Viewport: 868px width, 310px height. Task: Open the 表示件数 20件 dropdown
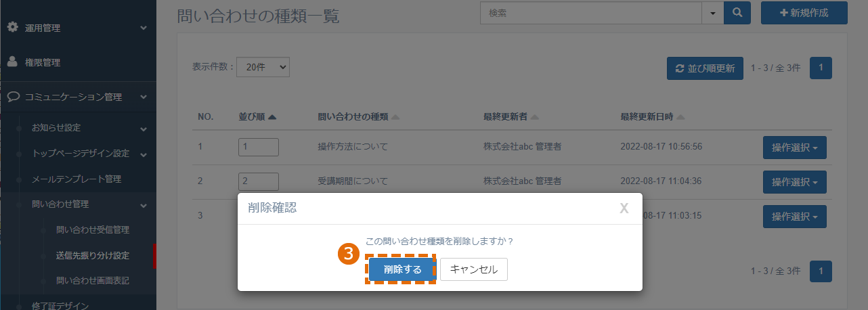coord(263,67)
